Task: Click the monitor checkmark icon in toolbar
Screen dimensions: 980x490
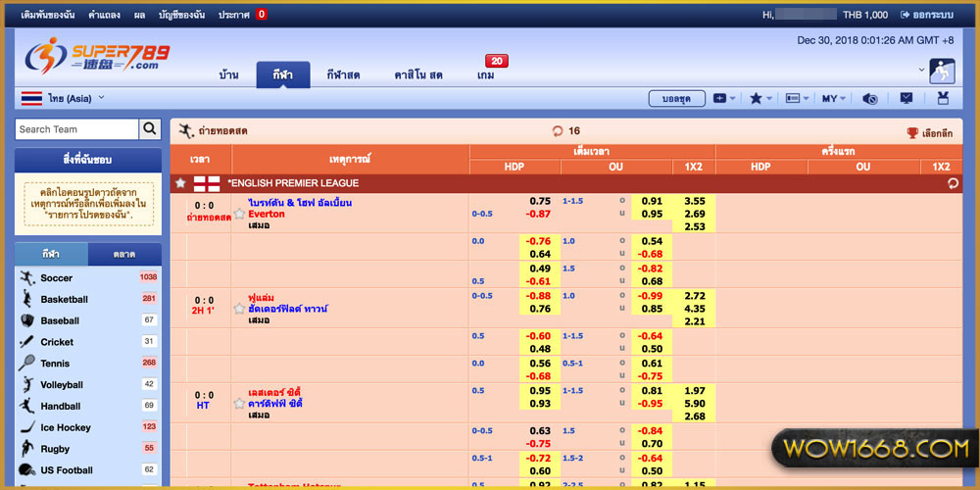Action: [x=906, y=99]
